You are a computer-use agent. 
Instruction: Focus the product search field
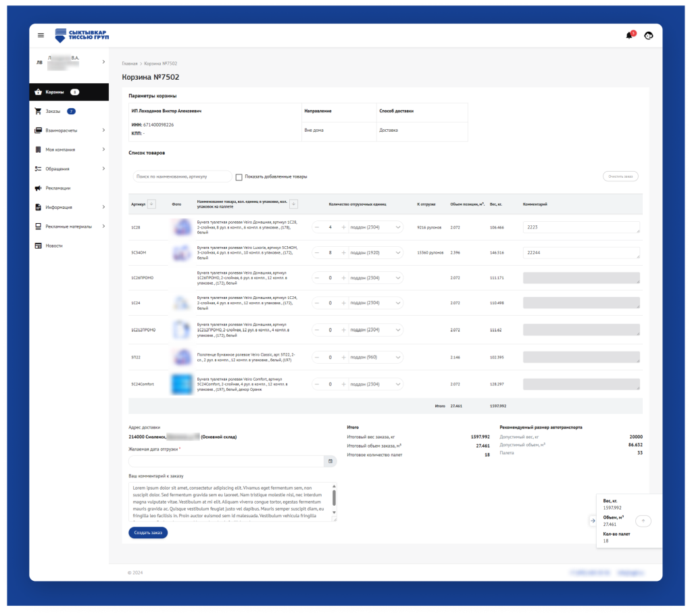(182, 176)
